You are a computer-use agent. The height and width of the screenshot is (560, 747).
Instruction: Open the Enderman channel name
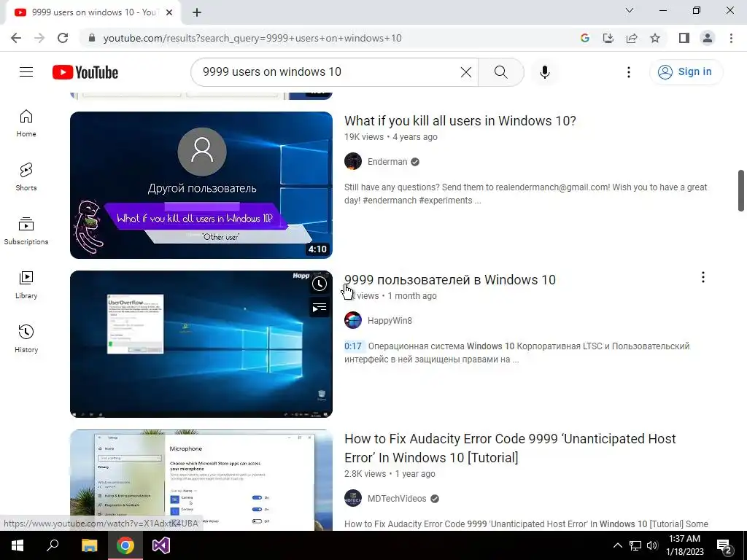[x=387, y=161]
